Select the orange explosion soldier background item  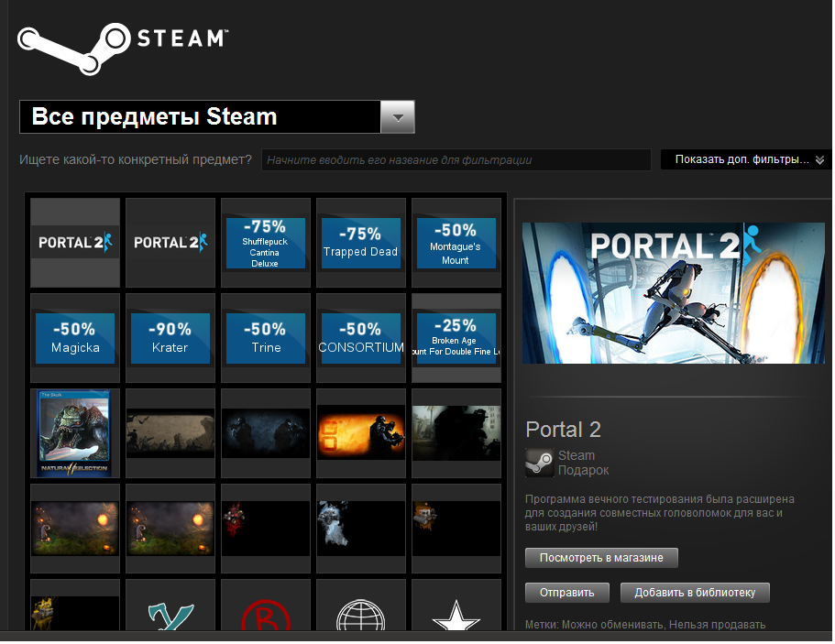coord(361,433)
